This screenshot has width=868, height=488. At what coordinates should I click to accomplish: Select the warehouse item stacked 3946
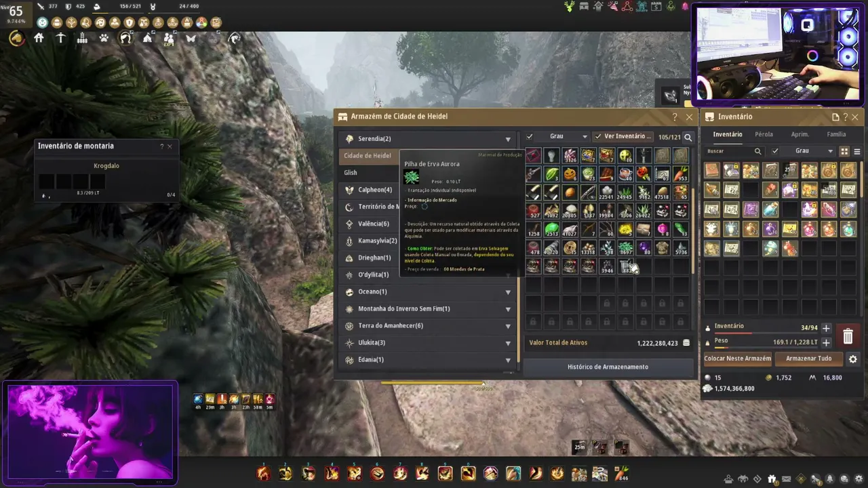coord(606,266)
